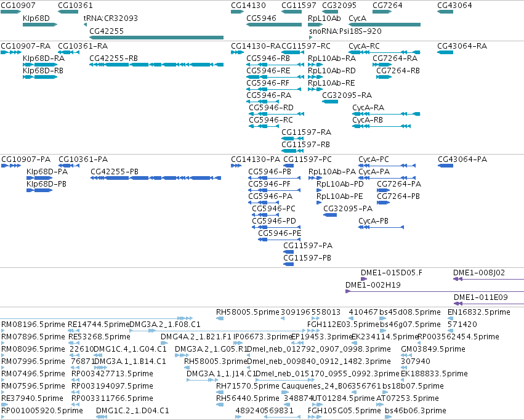Click transcript CG11597-RA label
The width and height of the screenshot is (524, 420).
306,132
